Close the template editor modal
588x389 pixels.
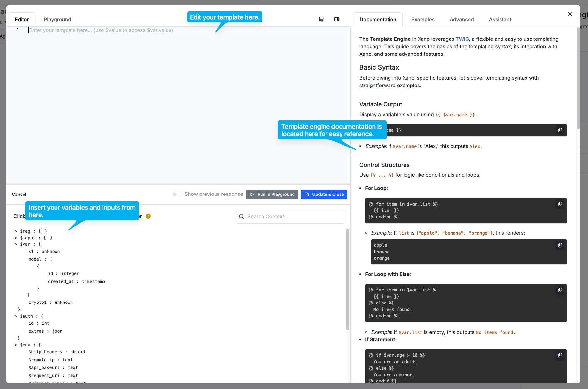570,14
